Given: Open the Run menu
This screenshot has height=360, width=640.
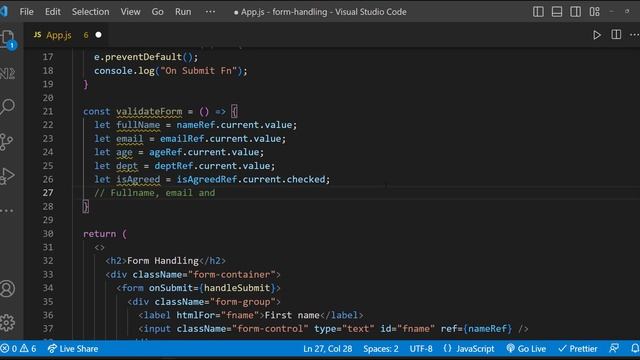Looking at the screenshot, I should [x=183, y=12].
